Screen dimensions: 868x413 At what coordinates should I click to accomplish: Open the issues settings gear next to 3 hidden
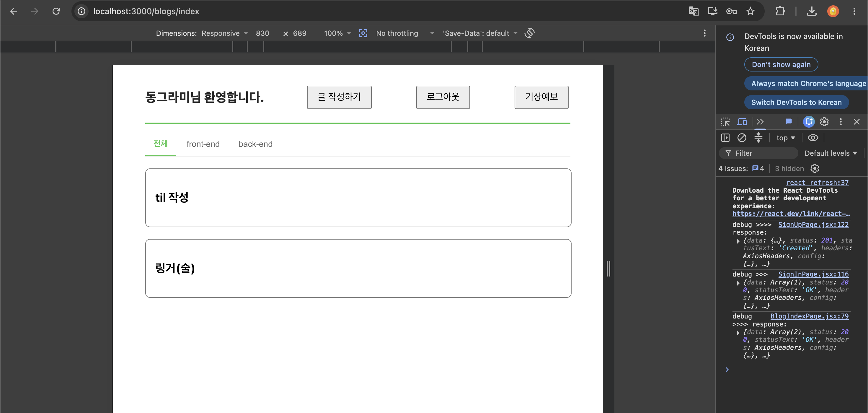tap(815, 168)
